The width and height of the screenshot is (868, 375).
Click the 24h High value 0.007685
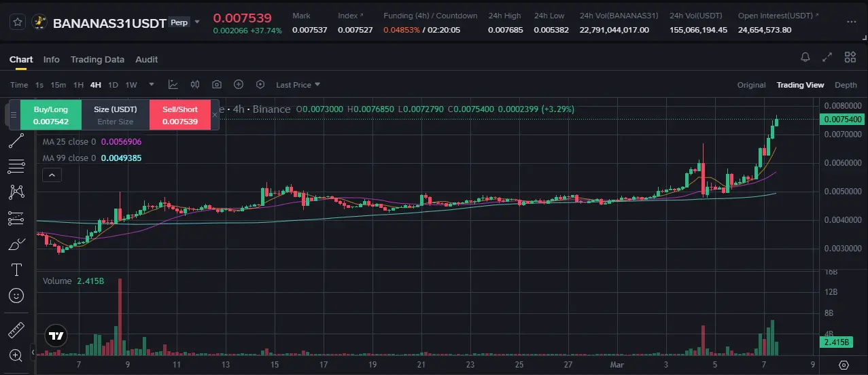click(504, 30)
